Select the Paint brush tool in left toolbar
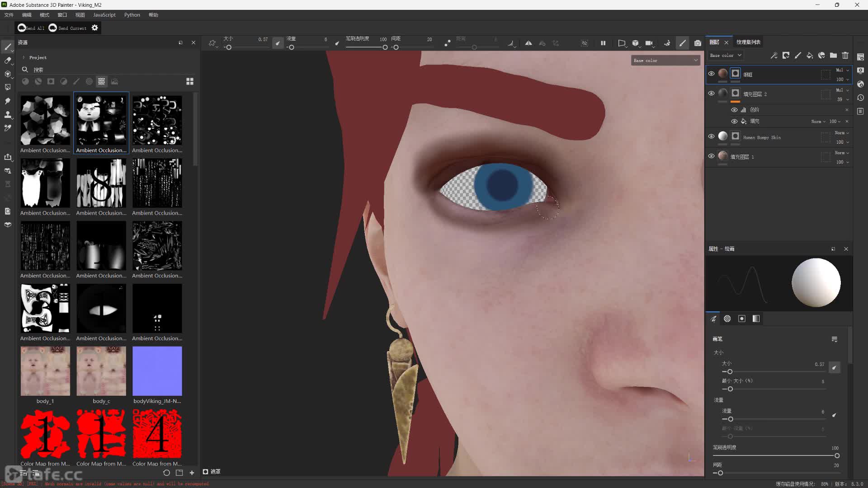 (8, 47)
